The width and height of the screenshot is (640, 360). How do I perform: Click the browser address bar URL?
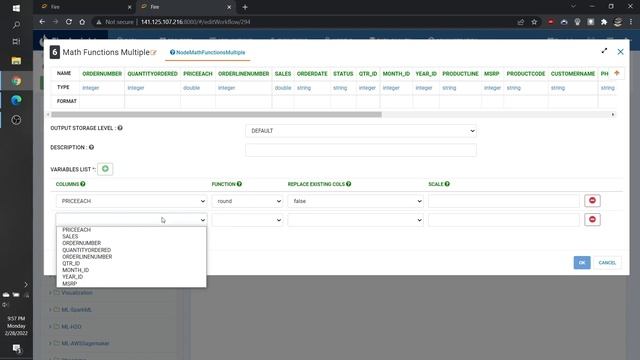click(x=196, y=22)
